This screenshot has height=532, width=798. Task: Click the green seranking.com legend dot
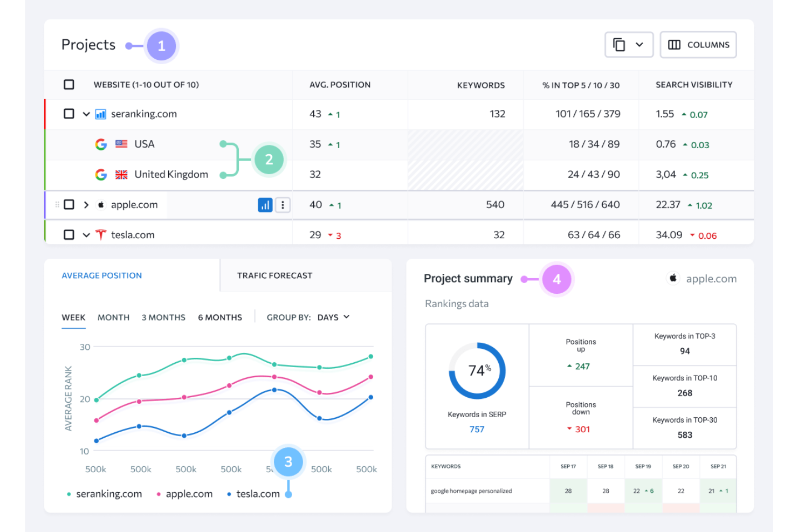(69, 494)
